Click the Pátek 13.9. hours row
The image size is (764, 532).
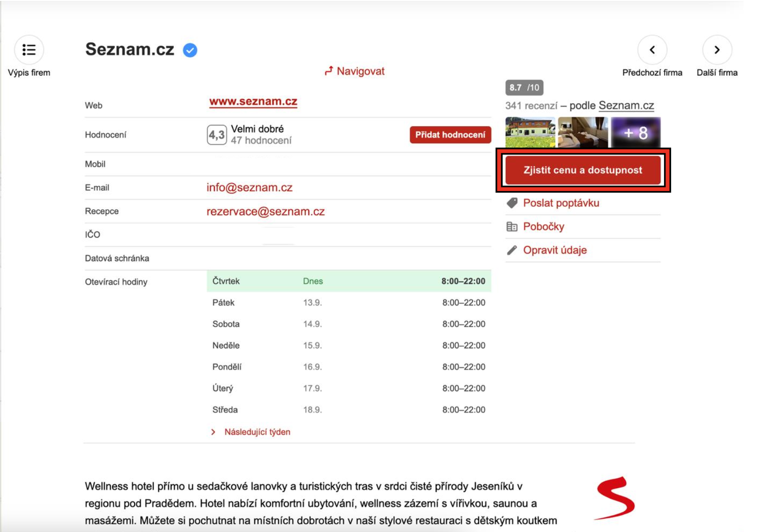coord(349,303)
